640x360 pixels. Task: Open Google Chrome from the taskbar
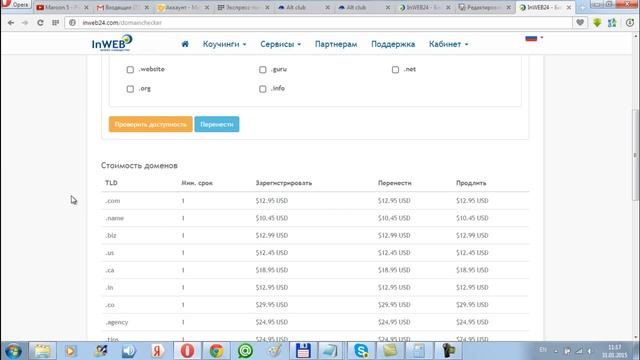(x=216, y=351)
